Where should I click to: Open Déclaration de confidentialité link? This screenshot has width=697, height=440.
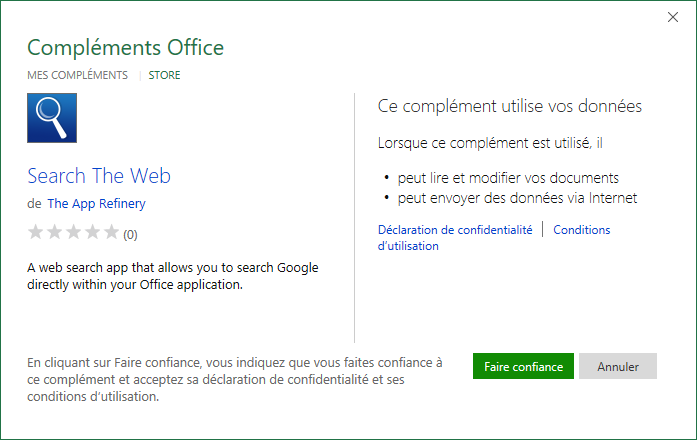tap(455, 230)
